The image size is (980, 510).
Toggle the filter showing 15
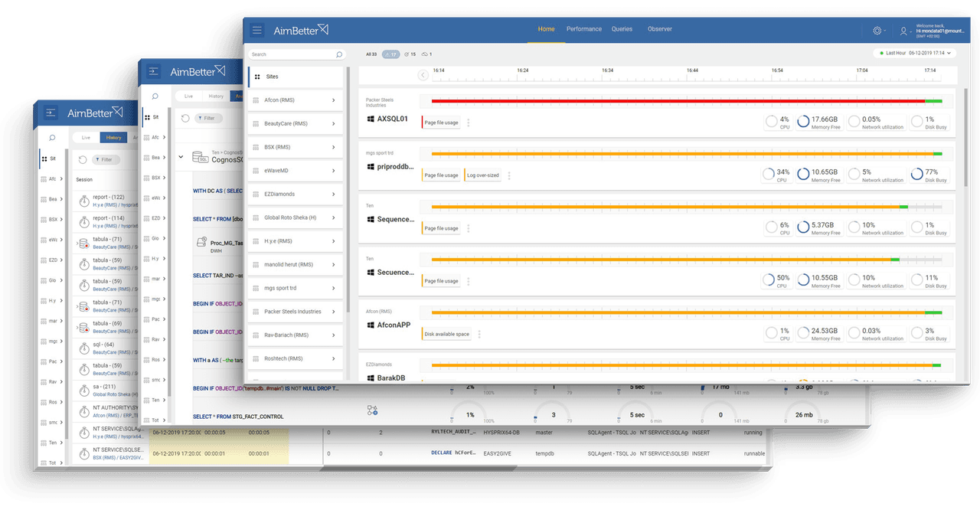point(410,54)
